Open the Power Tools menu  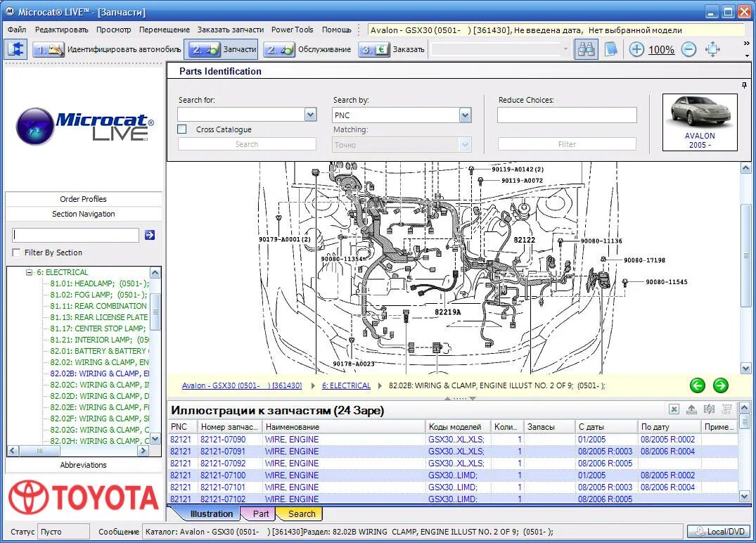[292, 30]
